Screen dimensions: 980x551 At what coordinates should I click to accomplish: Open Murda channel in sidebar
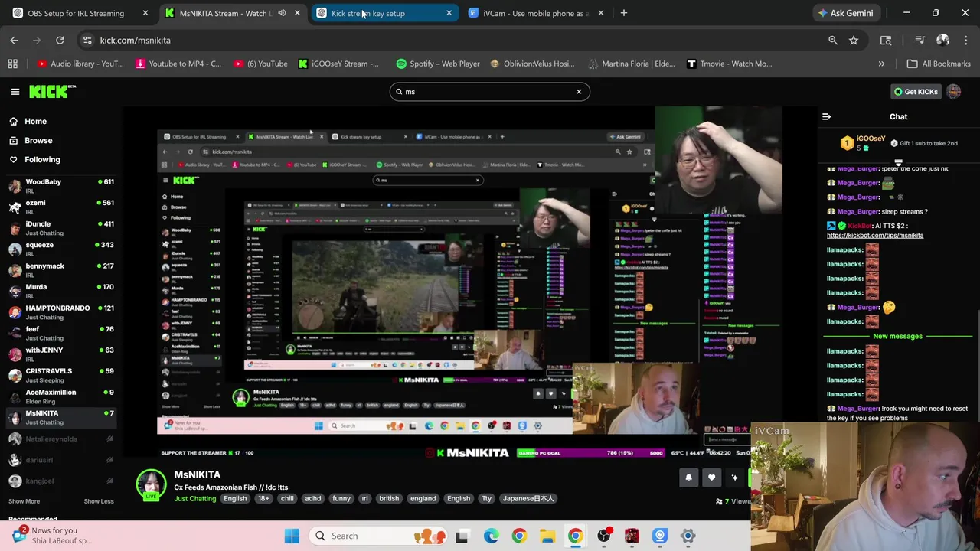coord(61,291)
